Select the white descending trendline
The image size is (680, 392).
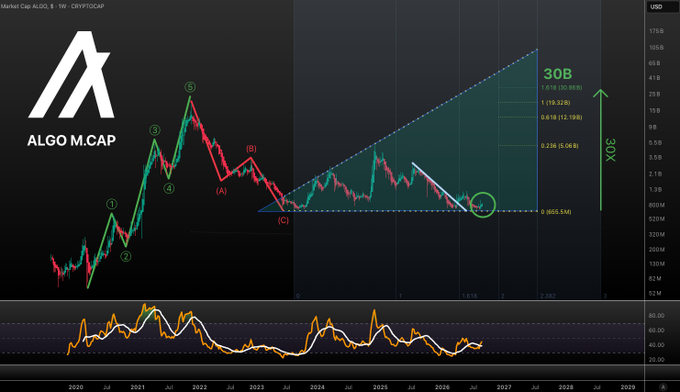click(x=439, y=186)
